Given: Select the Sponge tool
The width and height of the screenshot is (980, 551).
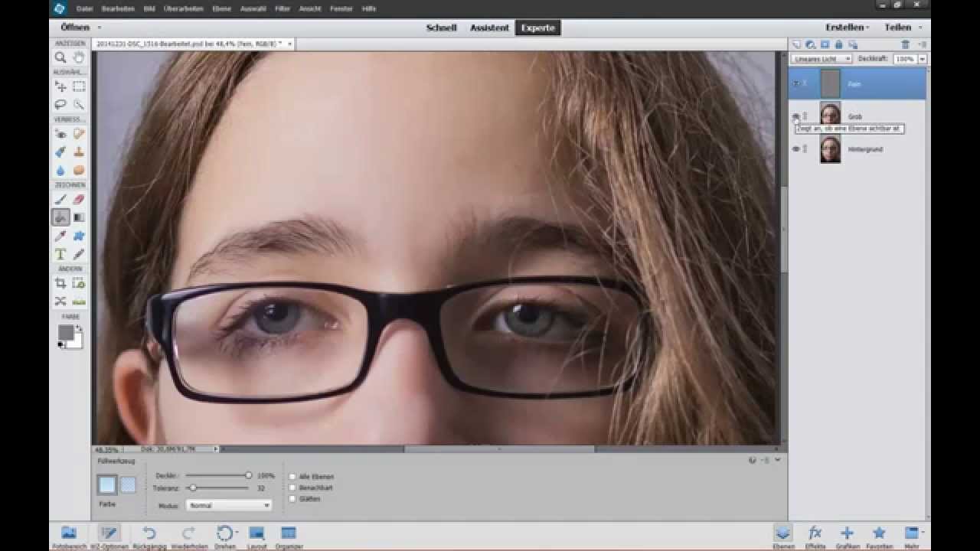Looking at the screenshot, I should click(78, 170).
